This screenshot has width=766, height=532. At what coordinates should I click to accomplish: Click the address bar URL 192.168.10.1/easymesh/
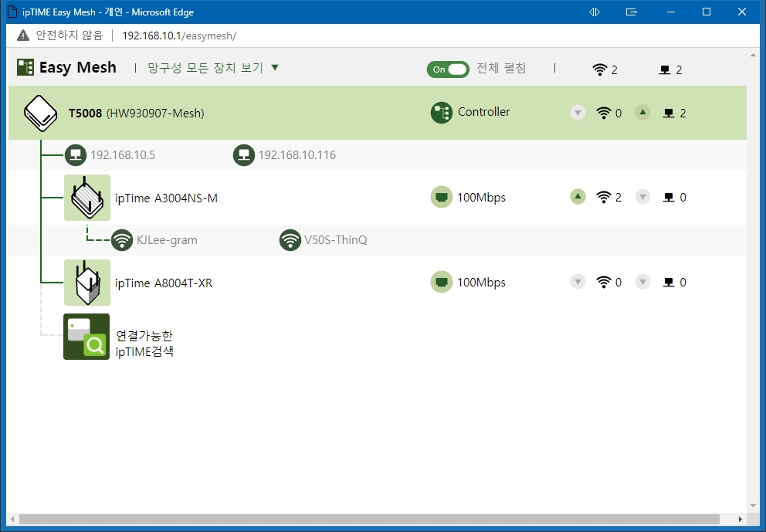point(179,36)
